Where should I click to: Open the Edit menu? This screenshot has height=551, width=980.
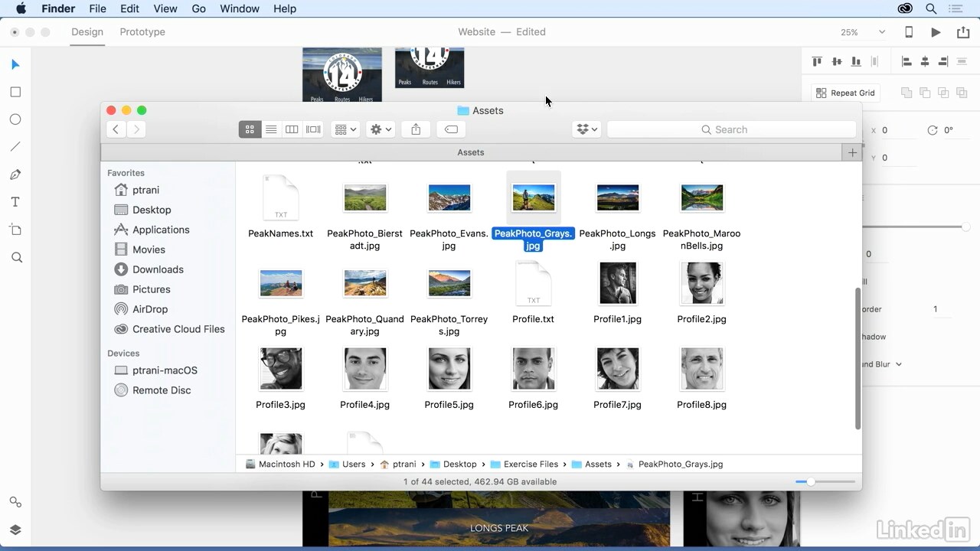point(129,8)
